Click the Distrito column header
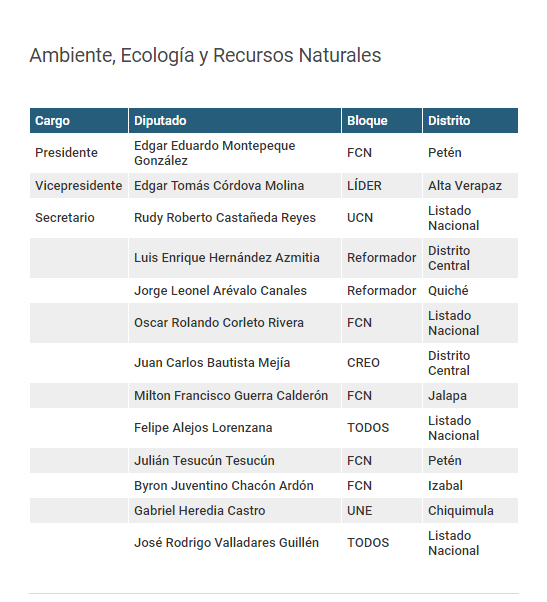The width and height of the screenshot is (547, 602). click(x=470, y=121)
